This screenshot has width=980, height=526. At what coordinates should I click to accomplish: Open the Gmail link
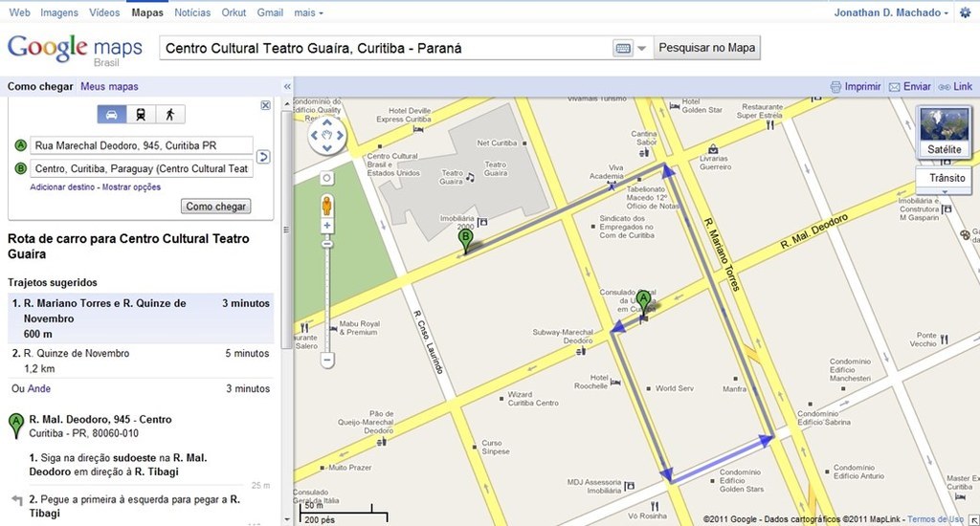[270, 12]
